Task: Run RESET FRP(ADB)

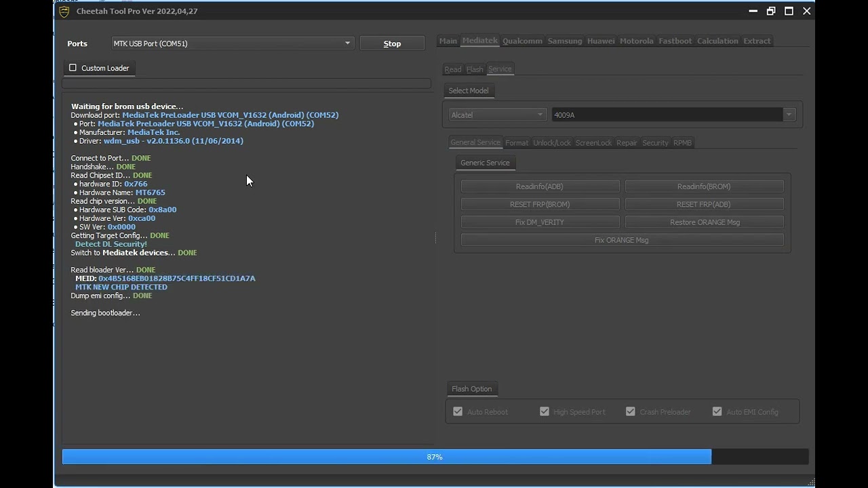Action: [x=704, y=204]
